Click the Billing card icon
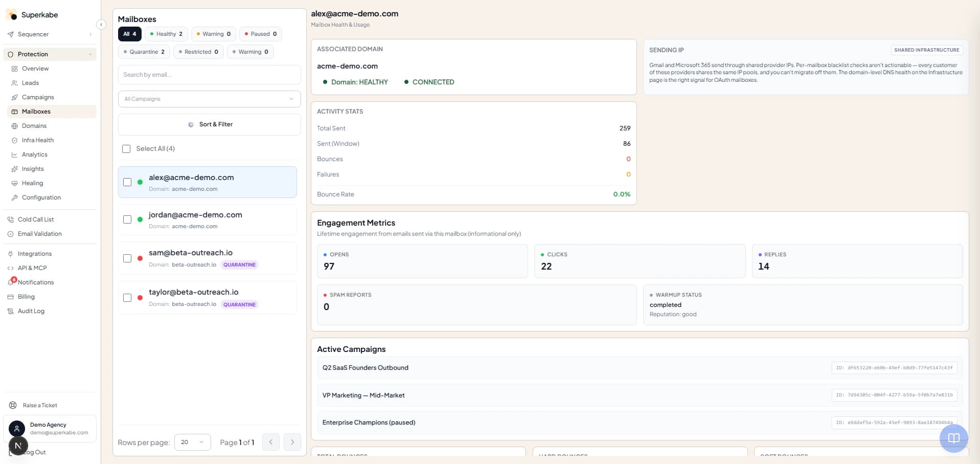 coord(11,297)
